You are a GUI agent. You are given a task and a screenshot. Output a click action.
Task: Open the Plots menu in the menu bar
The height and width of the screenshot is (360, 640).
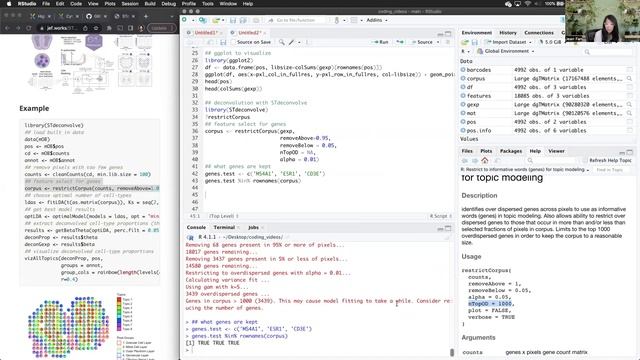110,4
